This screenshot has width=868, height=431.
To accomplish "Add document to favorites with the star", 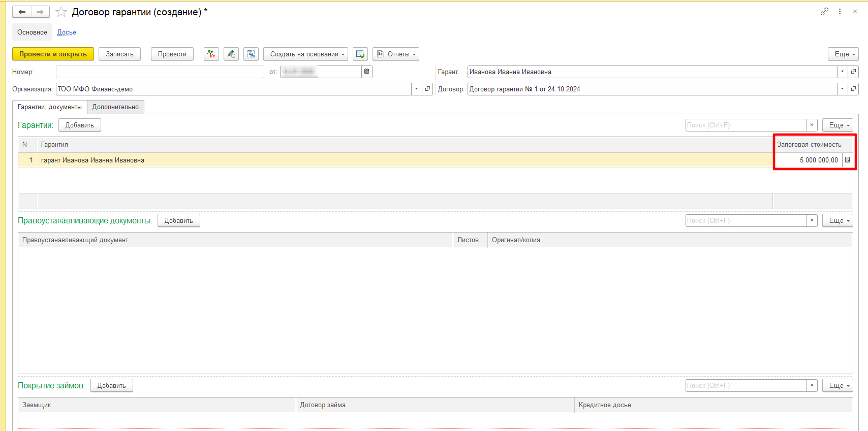I will pos(61,12).
